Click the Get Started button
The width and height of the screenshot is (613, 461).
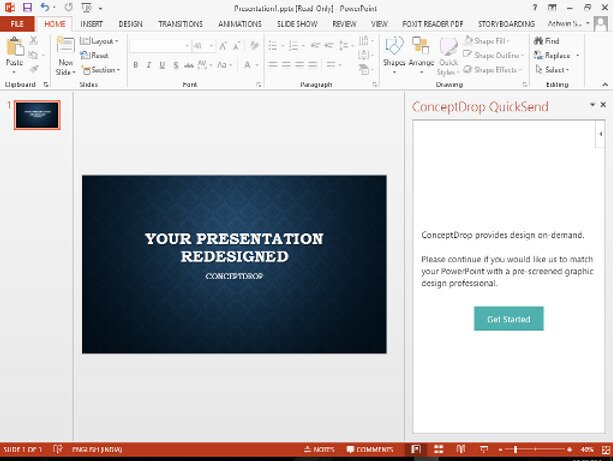pos(508,318)
